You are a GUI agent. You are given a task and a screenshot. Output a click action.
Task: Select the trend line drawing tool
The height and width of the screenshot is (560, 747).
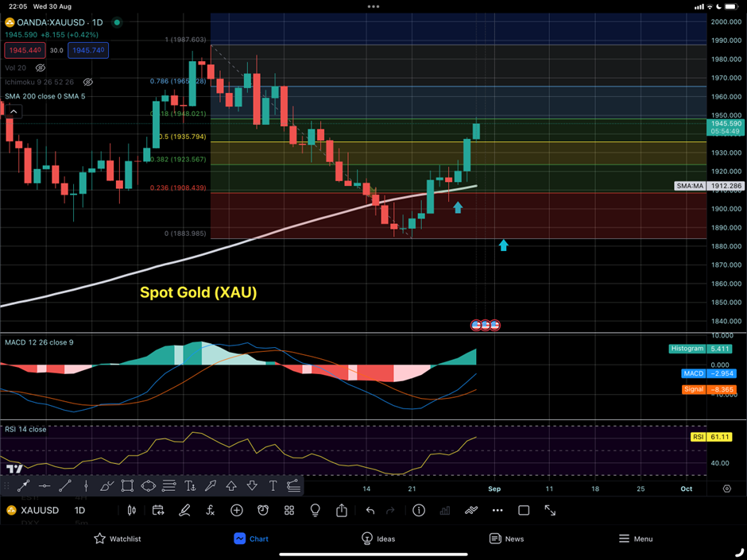point(65,486)
